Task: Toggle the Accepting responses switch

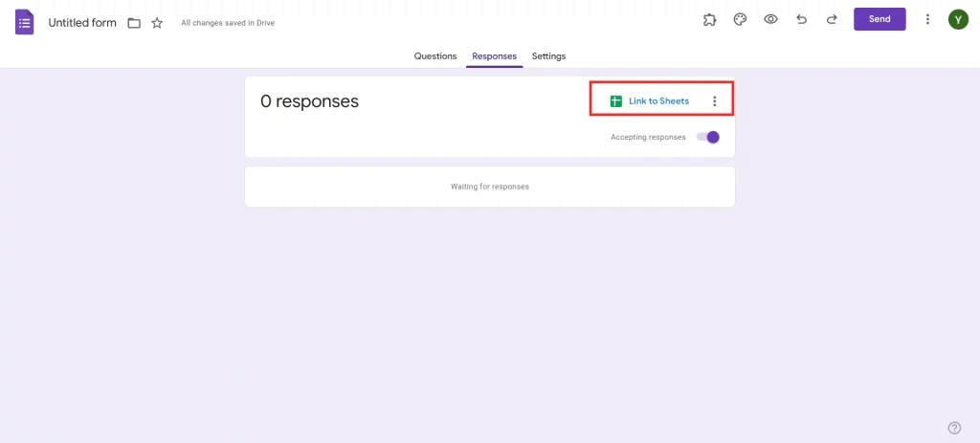Action: [x=708, y=137]
